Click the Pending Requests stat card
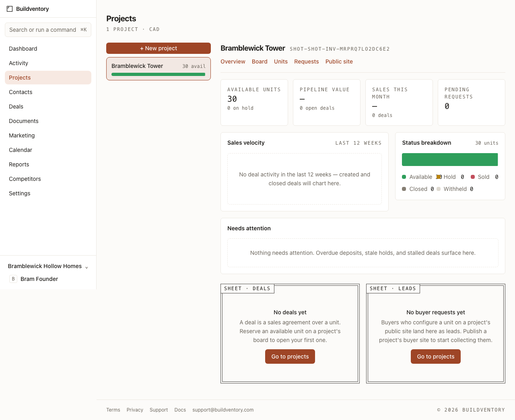This screenshot has width=515, height=420. point(472,102)
